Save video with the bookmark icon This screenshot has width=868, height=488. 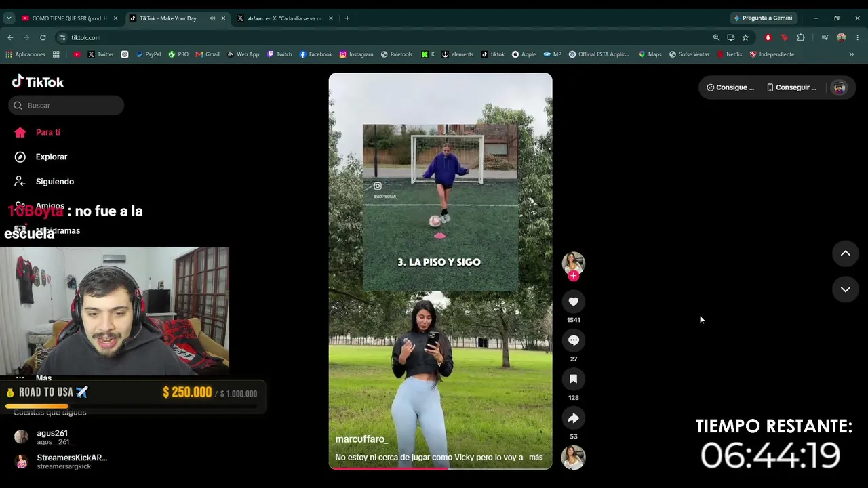(x=573, y=379)
